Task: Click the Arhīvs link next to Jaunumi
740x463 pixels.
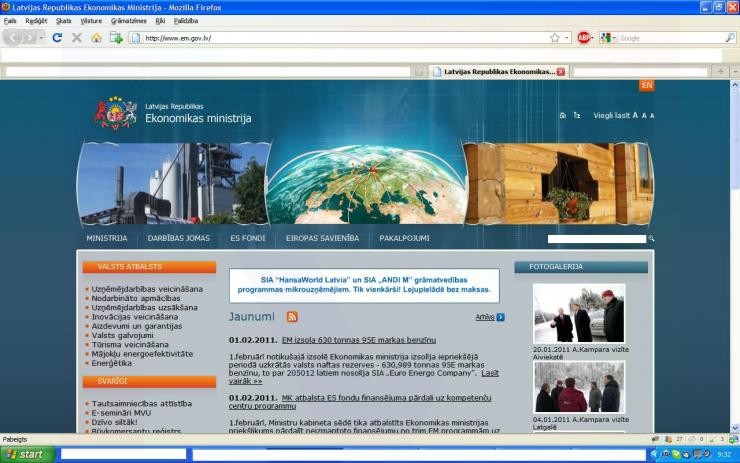Action: coord(485,317)
